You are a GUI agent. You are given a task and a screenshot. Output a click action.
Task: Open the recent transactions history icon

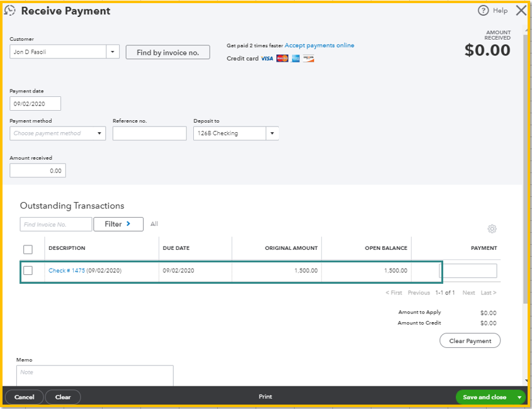coord(9,11)
